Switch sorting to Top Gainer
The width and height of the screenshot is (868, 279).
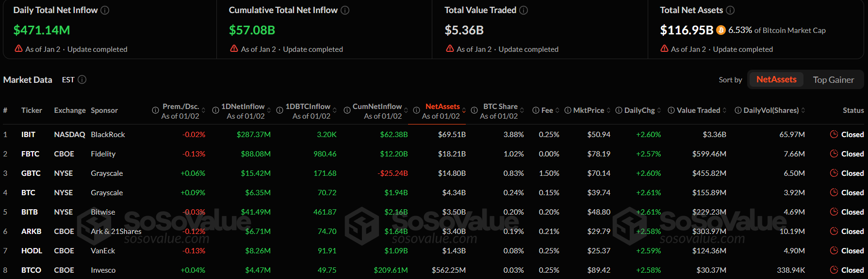(x=834, y=79)
